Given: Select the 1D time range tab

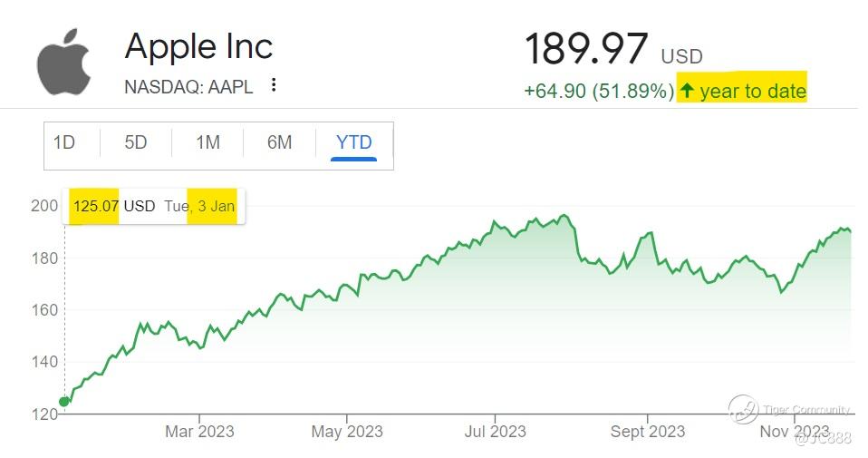Looking at the screenshot, I should pyautogui.click(x=64, y=142).
